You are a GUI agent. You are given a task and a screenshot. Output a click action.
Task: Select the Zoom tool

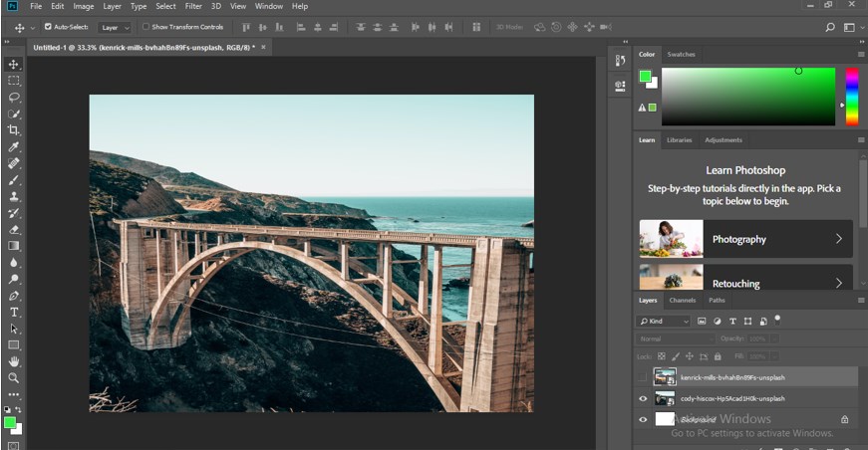(x=14, y=377)
